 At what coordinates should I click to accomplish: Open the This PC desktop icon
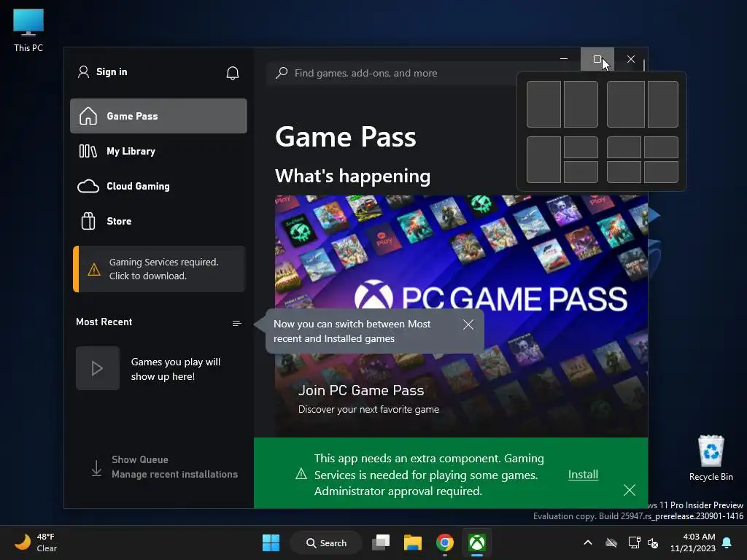click(28, 31)
